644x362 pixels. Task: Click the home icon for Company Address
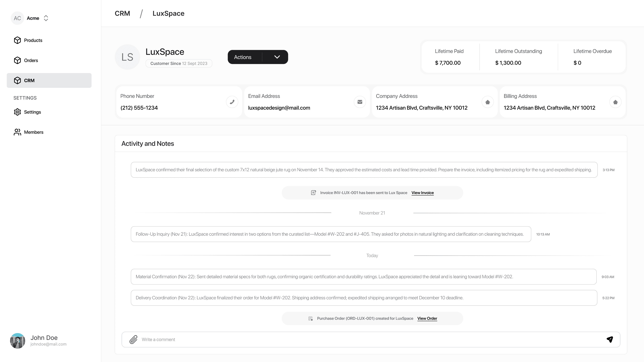(x=488, y=102)
